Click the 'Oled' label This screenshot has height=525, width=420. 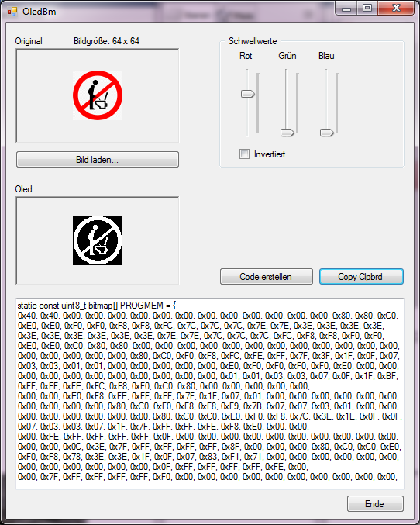[x=23, y=189]
